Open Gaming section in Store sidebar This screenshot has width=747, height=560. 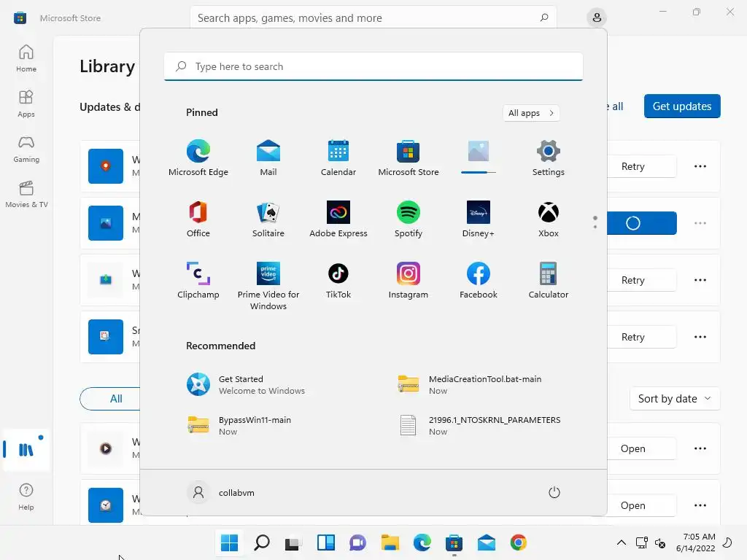(26, 149)
